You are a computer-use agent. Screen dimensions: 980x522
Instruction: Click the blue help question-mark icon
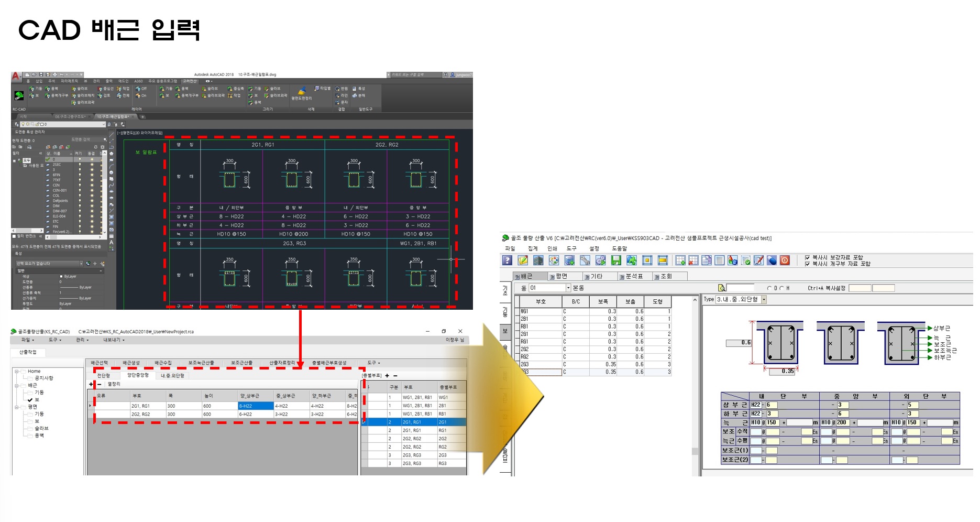tap(507, 260)
